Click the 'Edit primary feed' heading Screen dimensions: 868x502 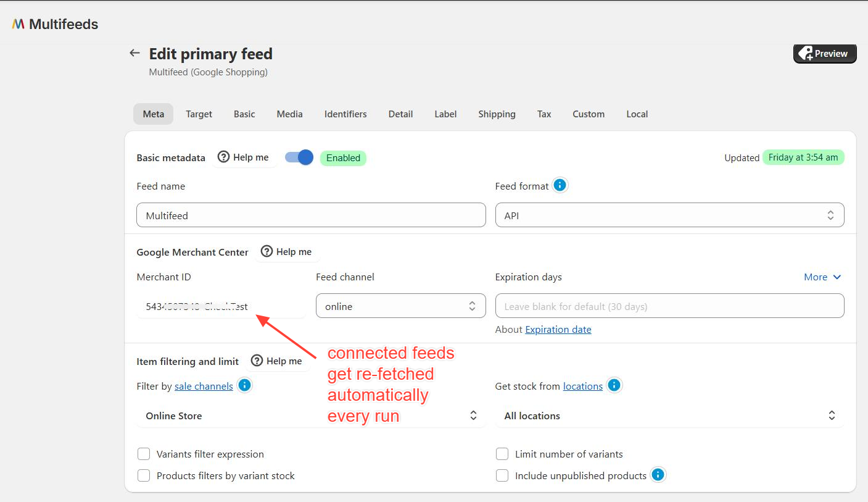coord(211,54)
